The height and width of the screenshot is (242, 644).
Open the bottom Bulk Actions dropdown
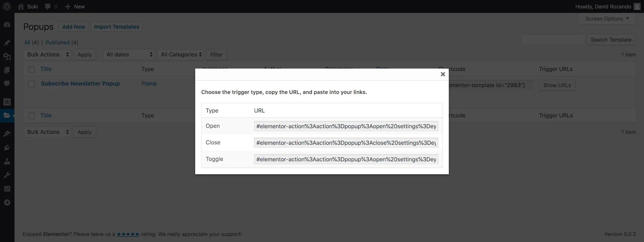(x=47, y=132)
